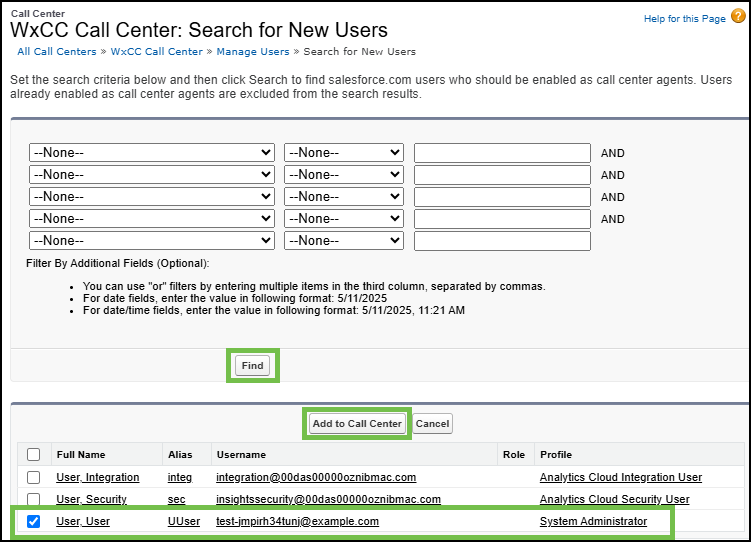Open User, Integration full name link
This screenshot has width=751, height=542.
click(98, 477)
